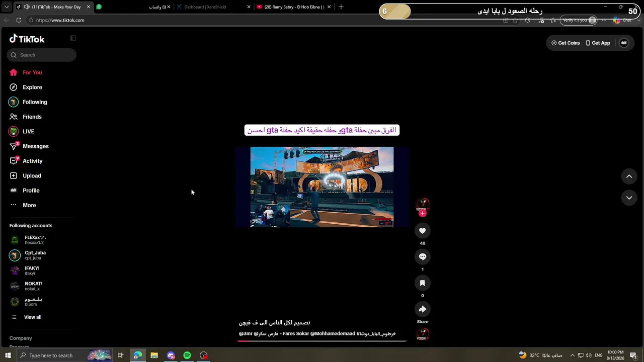The width and height of the screenshot is (644, 362).
Task: Follow the creator with pink plus
Action: pyautogui.click(x=423, y=213)
